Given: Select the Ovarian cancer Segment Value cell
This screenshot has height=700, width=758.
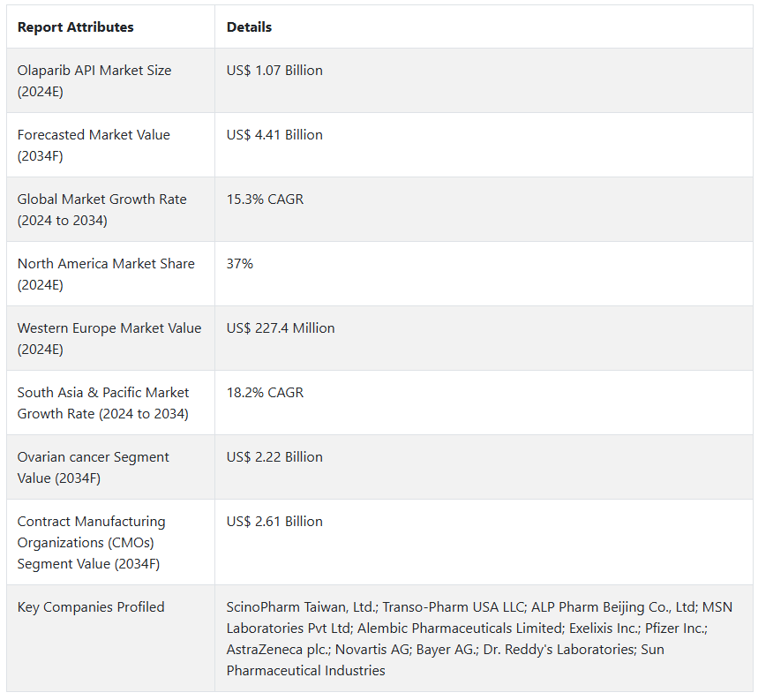Looking at the screenshot, I should pyautogui.click(x=94, y=467).
